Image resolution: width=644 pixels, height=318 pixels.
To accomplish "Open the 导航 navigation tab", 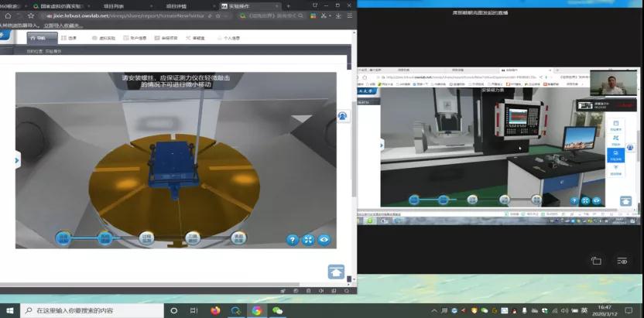I will click(x=37, y=37).
